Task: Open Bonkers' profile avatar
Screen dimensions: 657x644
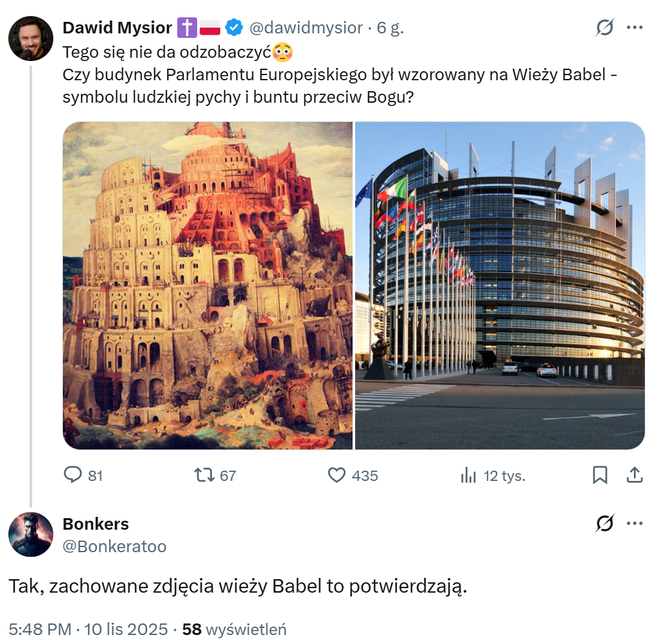Action: 31,534
